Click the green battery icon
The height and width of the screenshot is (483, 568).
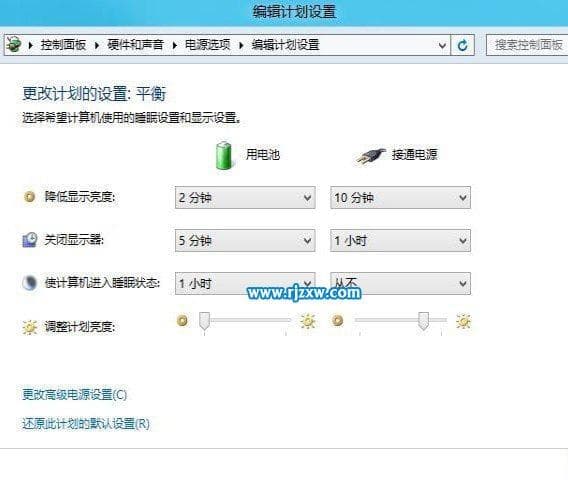point(224,155)
